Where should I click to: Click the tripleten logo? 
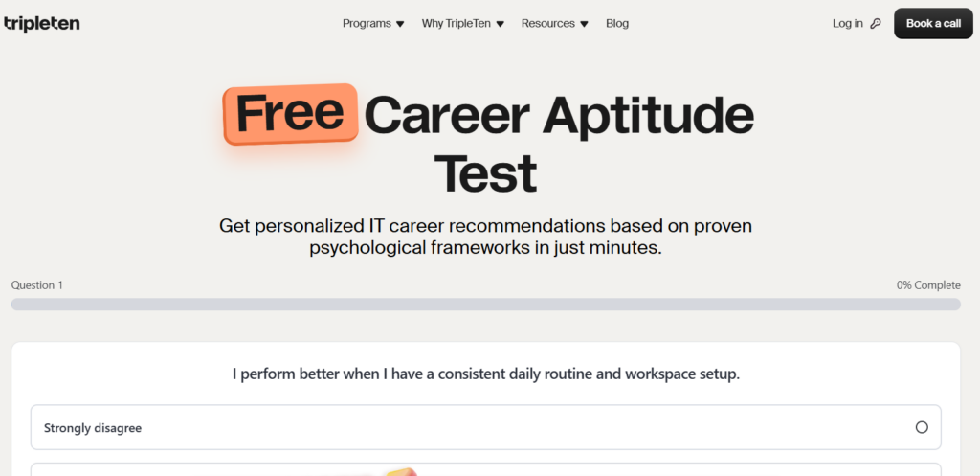pos(41,24)
